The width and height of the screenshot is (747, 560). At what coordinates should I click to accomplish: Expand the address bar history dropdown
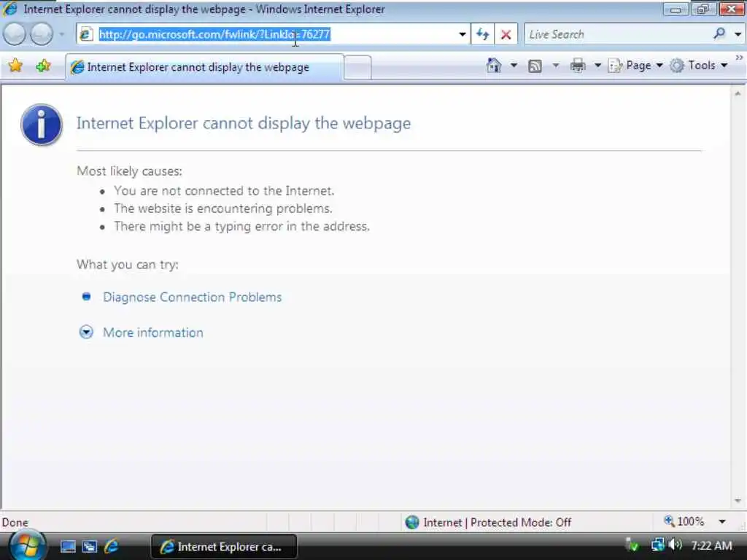point(462,34)
